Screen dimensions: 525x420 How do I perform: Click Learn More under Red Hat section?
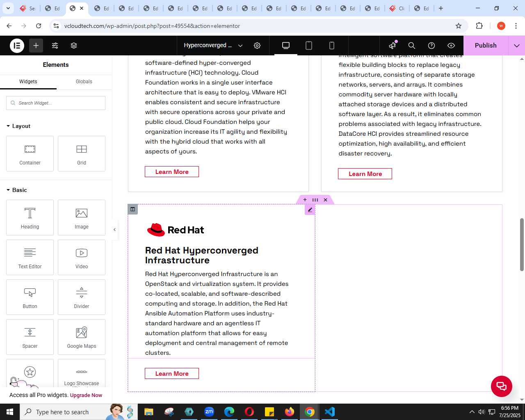click(x=172, y=374)
